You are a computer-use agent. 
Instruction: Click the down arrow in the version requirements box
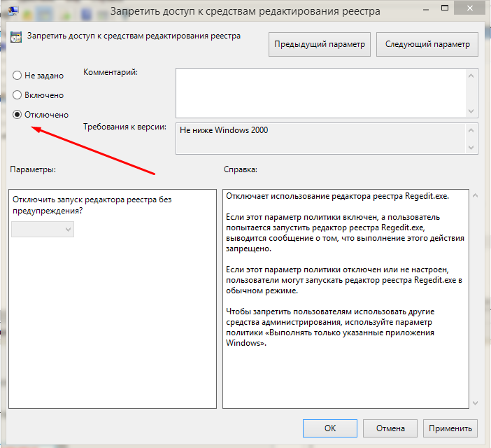coord(472,147)
